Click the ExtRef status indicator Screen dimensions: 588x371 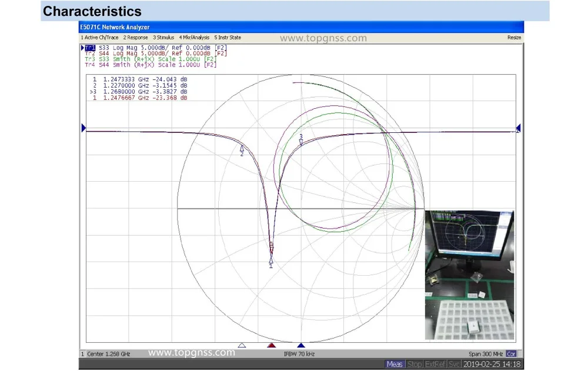point(435,364)
